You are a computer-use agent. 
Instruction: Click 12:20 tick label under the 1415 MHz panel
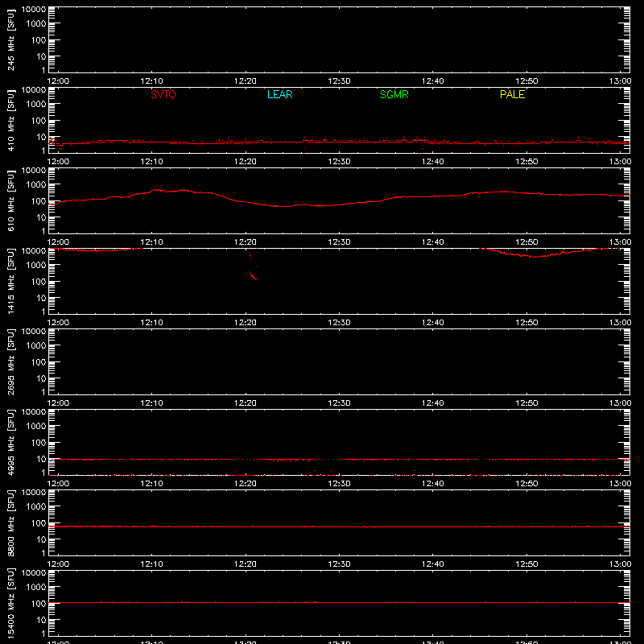pos(246,323)
